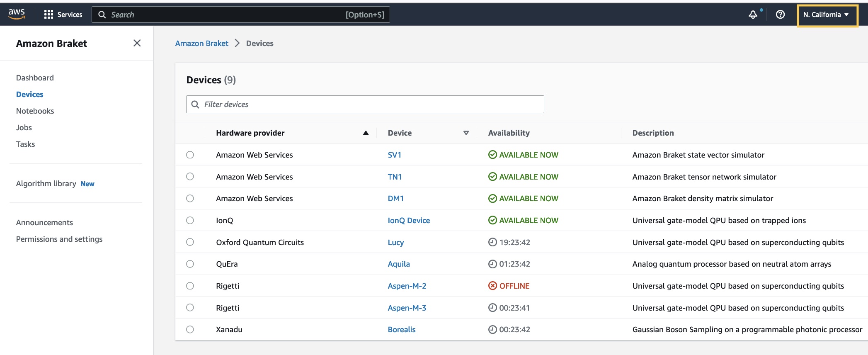The width and height of the screenshot is (868, 355).
Task: Open Announcements in the sidebar
Action: click(44, 222)
